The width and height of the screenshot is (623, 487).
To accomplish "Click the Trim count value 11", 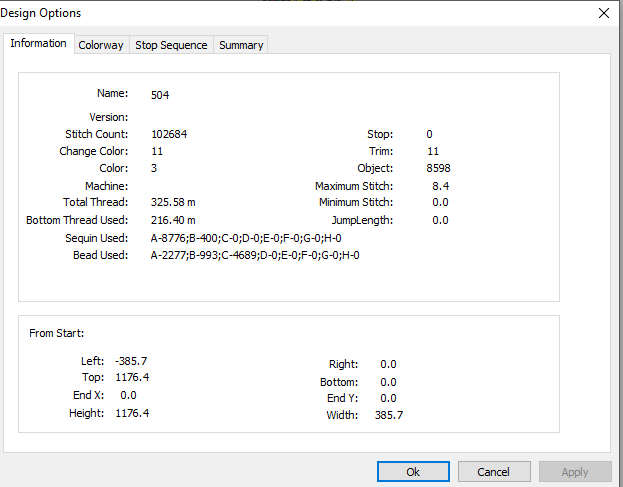I will (433, 151).
